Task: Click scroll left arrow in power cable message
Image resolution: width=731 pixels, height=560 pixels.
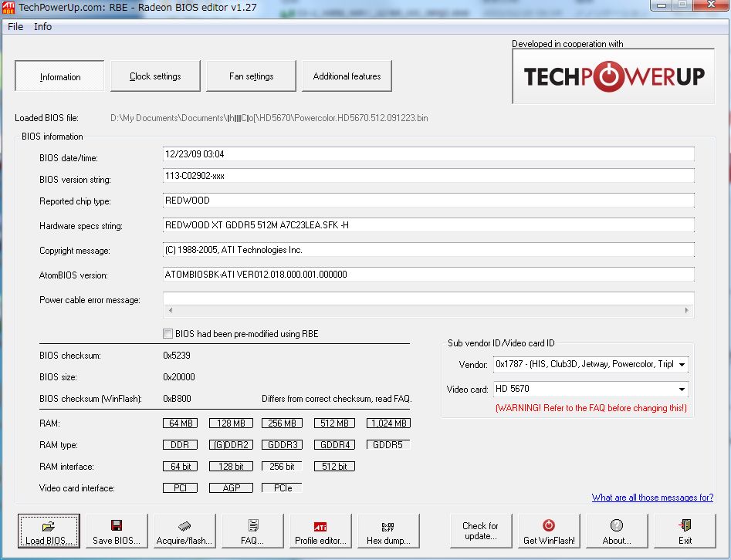Action: tap(170, 310)
